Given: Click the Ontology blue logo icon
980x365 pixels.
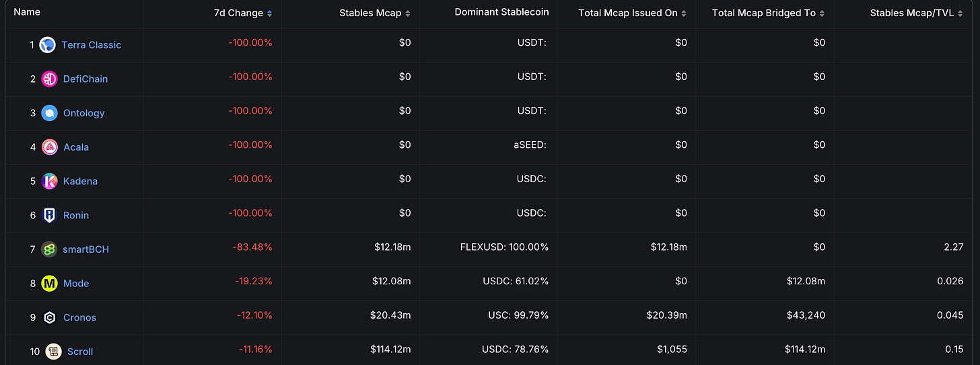Looking at the screenshot, I should 49,113.
